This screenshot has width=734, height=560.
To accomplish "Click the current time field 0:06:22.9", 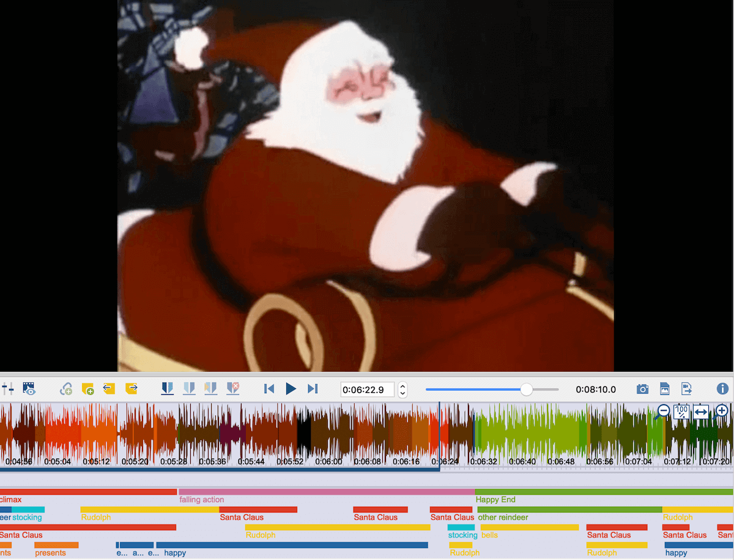I will coord(368,389).
